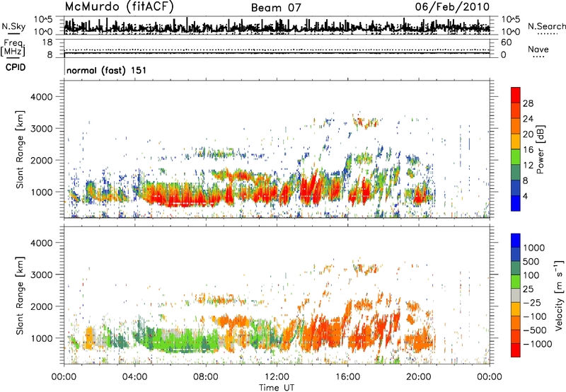Click the "12:00" time tick label
Viewport: 566px width, 392px height.
coord(277,377)
